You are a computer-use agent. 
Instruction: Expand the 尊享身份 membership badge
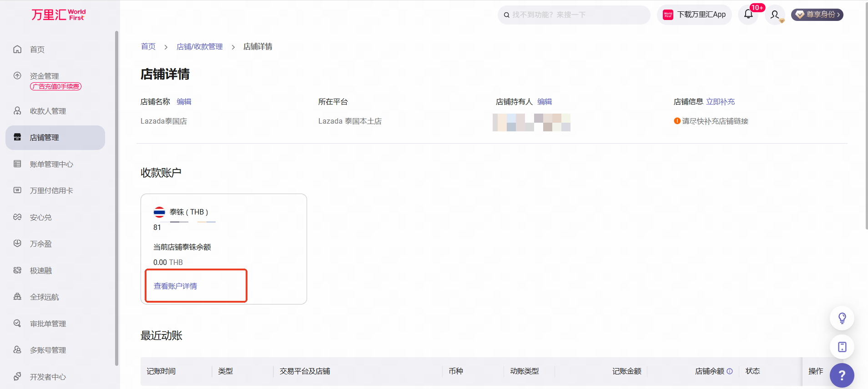(818, 15)
